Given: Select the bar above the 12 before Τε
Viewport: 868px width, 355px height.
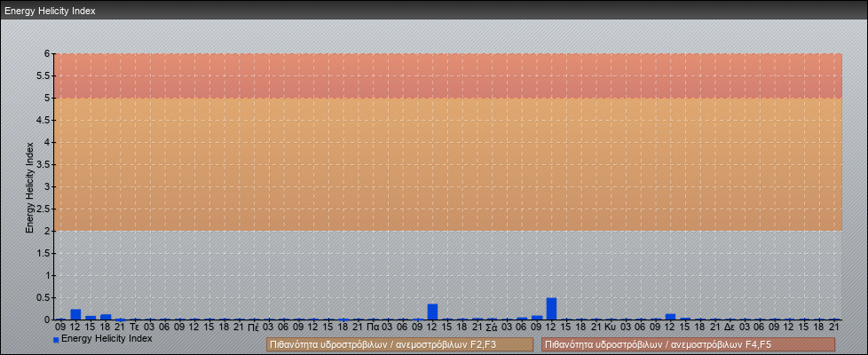Looking at the screenshot, I should click(x=75, y=314).
